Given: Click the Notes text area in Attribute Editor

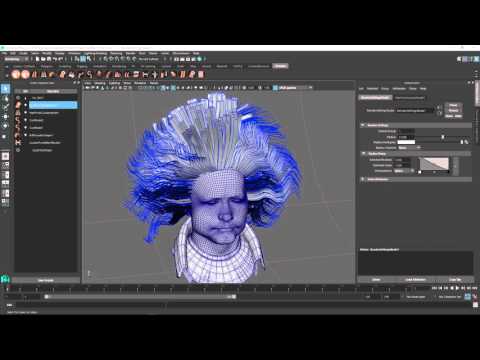Looking at the screenshot, I should click(415, 263).
